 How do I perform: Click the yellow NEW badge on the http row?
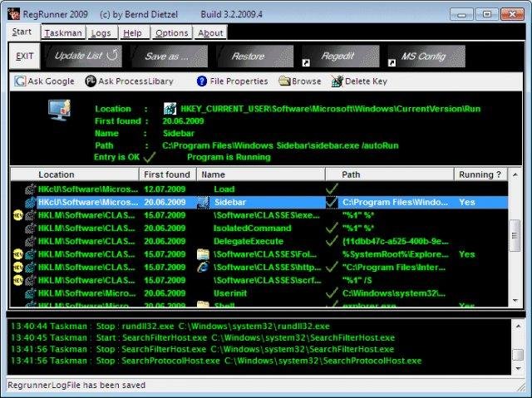(18, 268)
